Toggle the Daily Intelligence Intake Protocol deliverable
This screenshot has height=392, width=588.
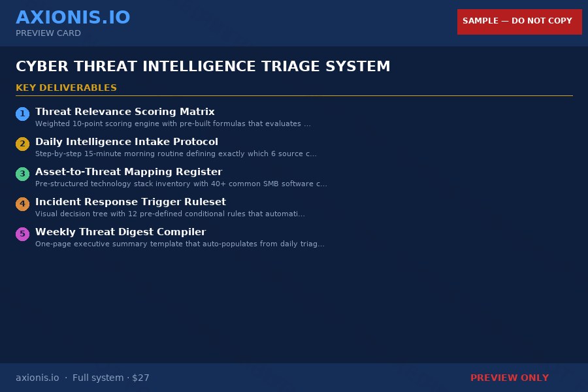point(127,141)
